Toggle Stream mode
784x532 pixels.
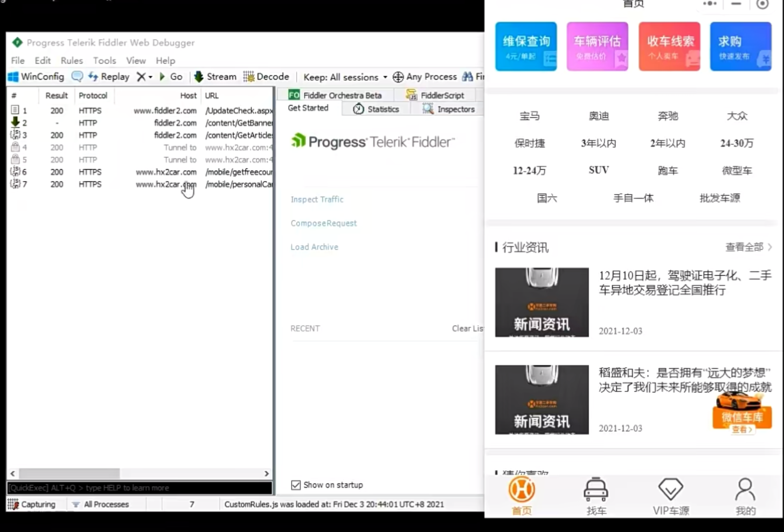coord(215,76)
